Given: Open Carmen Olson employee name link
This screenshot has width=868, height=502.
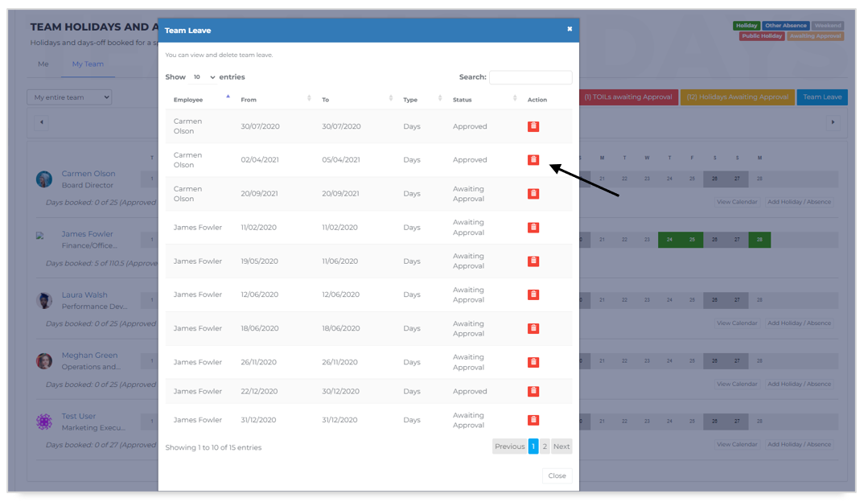Looking at the screenshot, I should coord(88,174).
